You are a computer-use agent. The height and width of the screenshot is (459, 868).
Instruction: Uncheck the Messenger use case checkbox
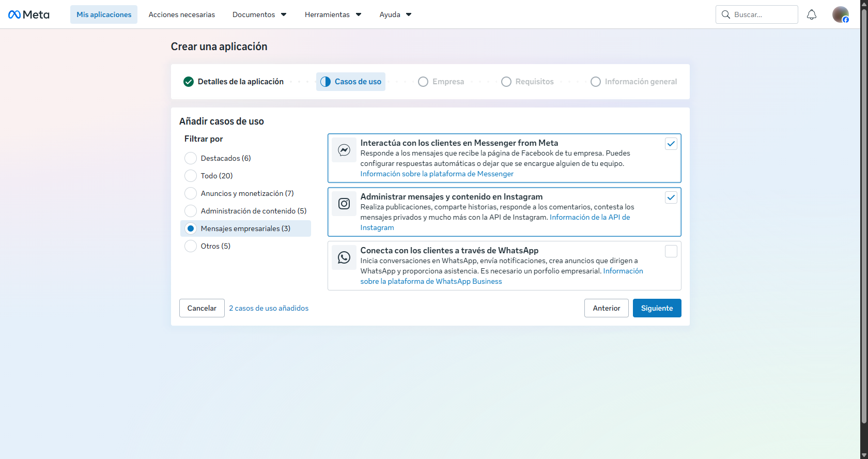tap(671, 144)
